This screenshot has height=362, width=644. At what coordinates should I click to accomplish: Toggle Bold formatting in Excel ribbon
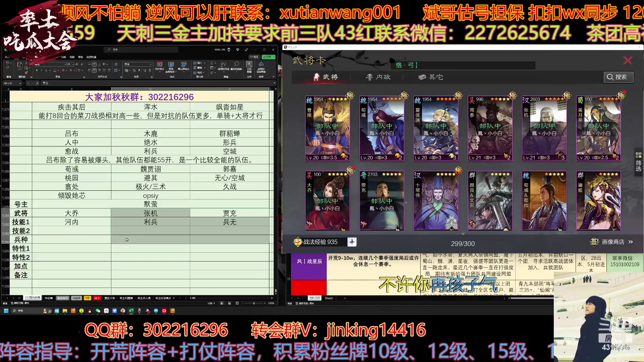[x=37, y=70]
